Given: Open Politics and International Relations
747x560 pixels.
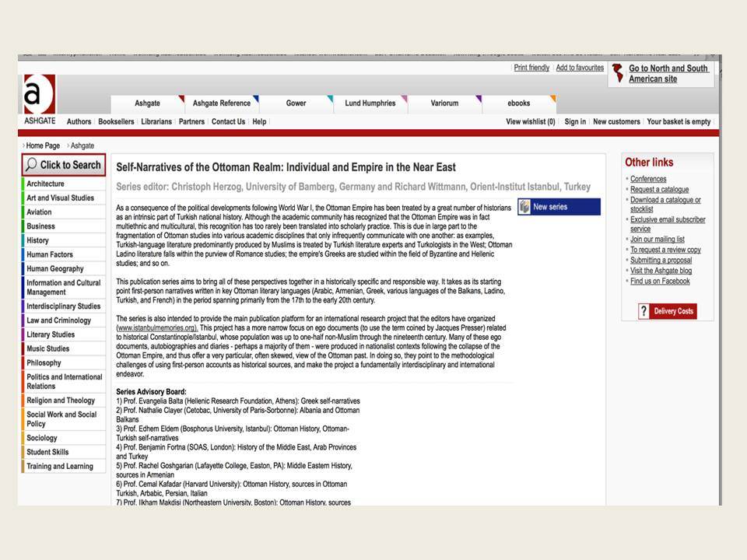Looking at the screenshot, I should [65, 382].
